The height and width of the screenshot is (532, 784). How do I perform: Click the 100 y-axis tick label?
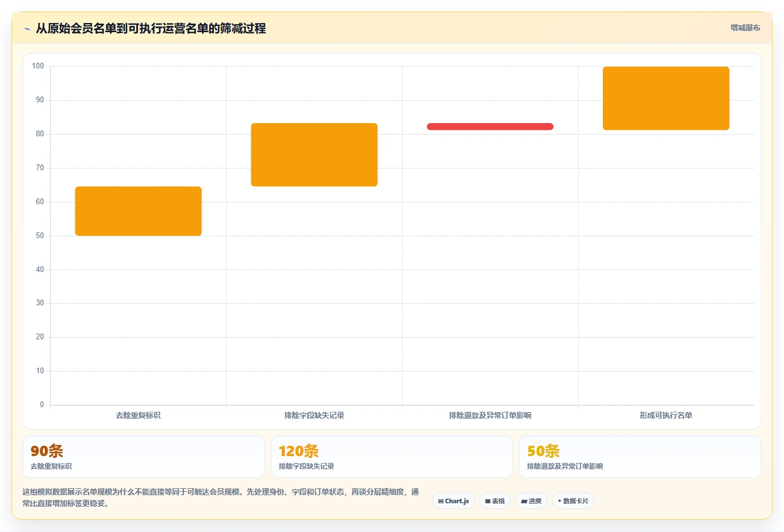38,66
